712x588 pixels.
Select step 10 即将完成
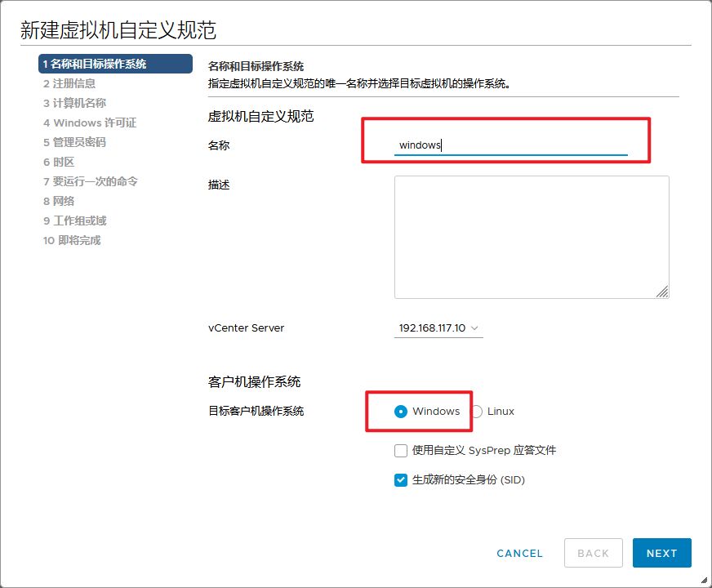(72, 240)
